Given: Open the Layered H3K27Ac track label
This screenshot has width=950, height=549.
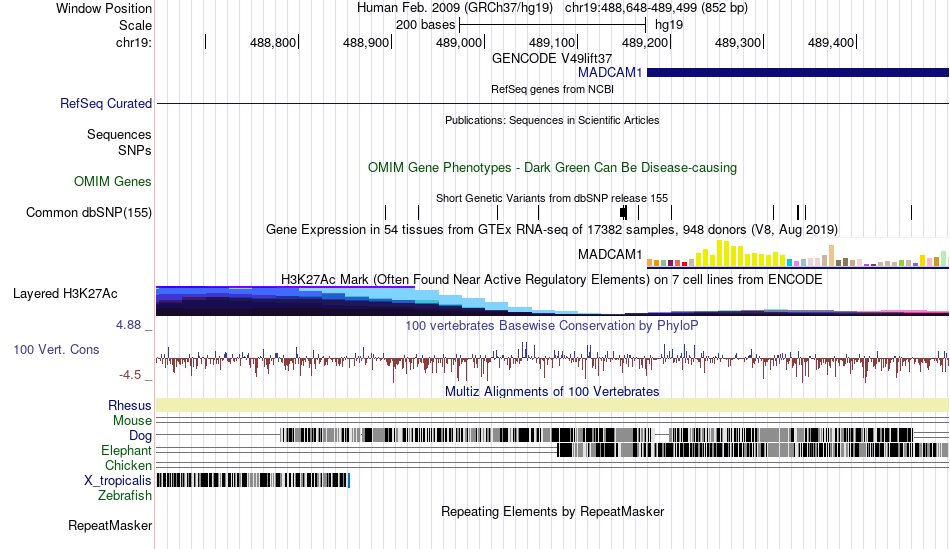Looking at the screenshot, I should pos(65,294).
